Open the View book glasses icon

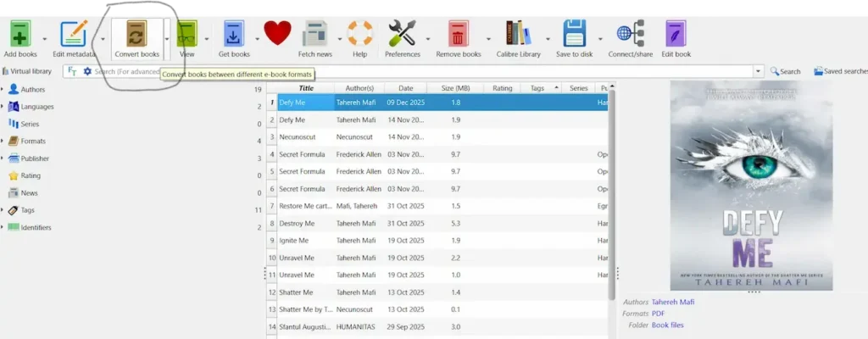pyautogui.click(x=187, y=34)
